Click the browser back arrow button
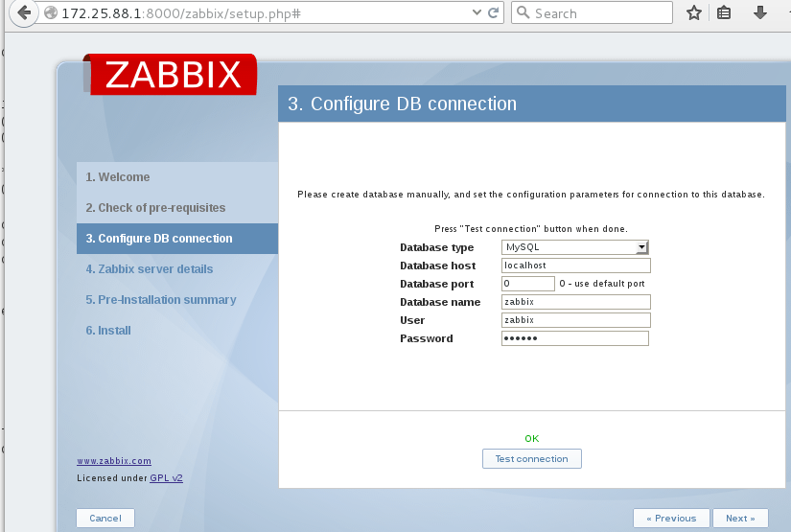791x532 pixels. (x=24, y=12)
